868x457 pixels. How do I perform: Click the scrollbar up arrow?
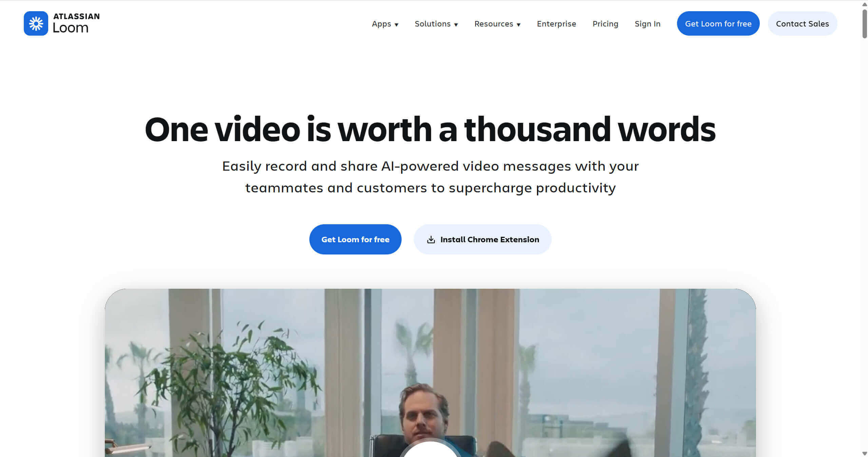click(864, 4)
